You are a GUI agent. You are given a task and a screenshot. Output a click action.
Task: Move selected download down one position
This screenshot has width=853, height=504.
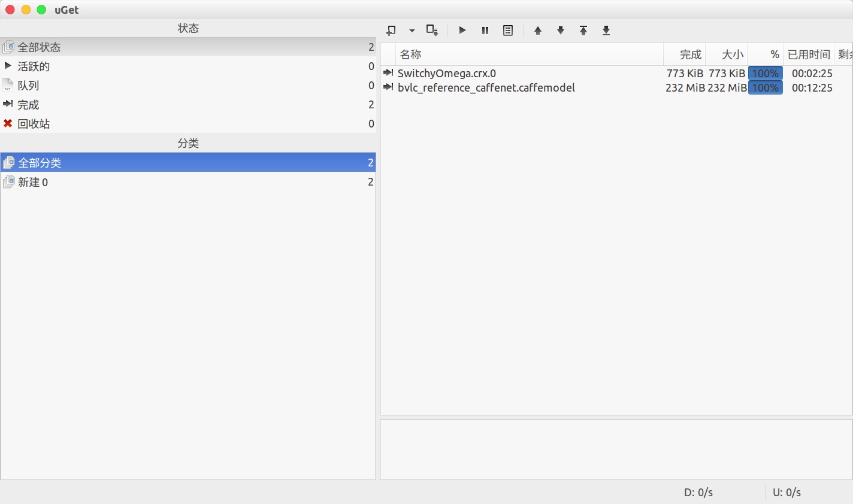pyautogui.click(x=561, y=31)
